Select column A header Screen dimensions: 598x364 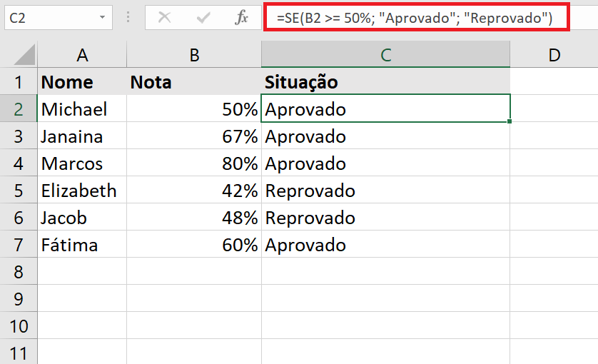point(82,55)
